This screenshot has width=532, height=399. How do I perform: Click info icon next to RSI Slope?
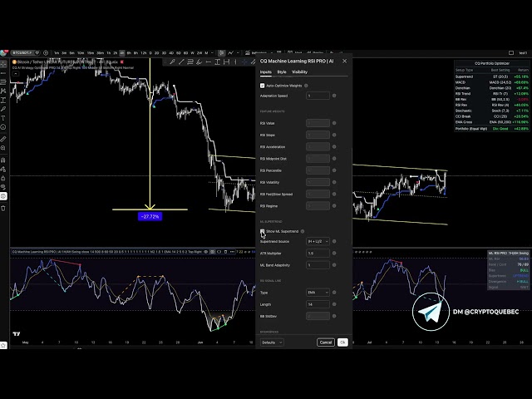[x=334, y=135]
